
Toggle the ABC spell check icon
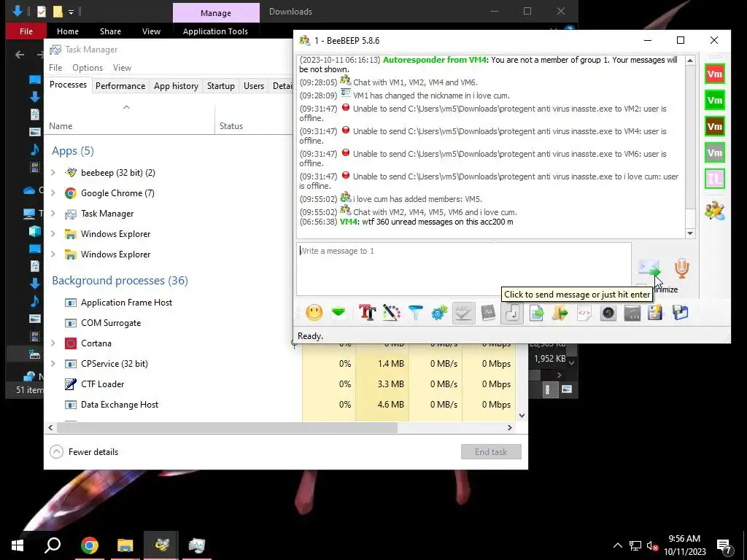coord(463,313)
